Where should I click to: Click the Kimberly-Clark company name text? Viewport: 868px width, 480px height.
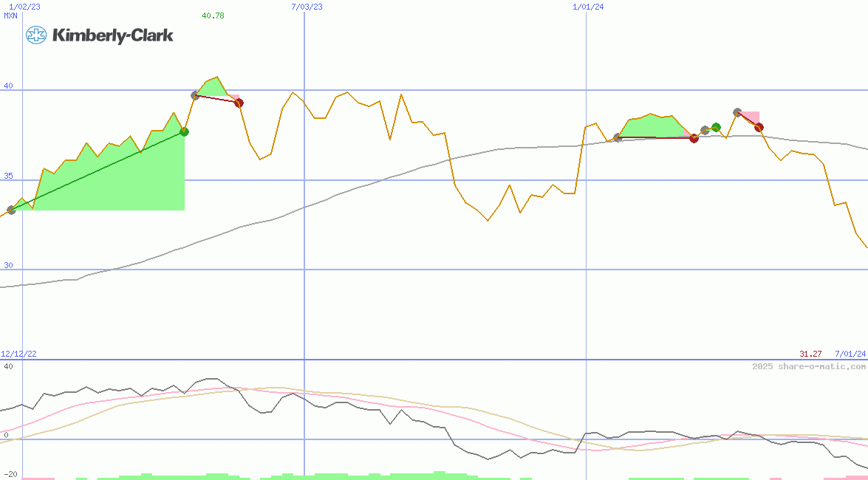(x=112, y=35)
